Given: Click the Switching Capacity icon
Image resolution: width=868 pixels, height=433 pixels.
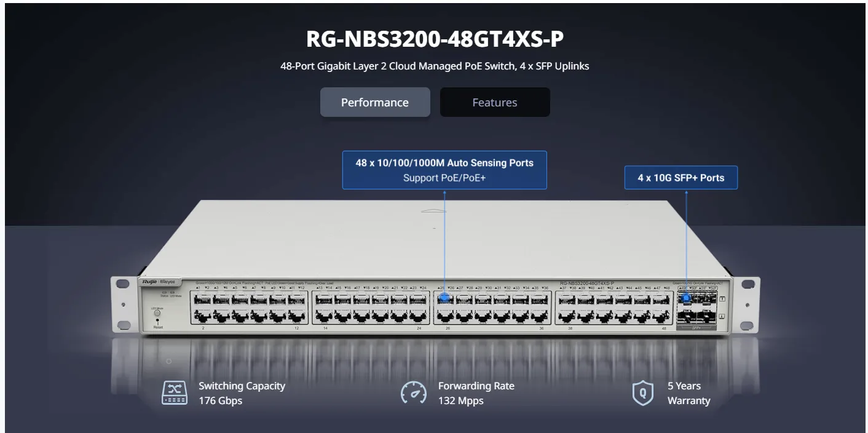Looking at the screenshot, I should (175, 392).
